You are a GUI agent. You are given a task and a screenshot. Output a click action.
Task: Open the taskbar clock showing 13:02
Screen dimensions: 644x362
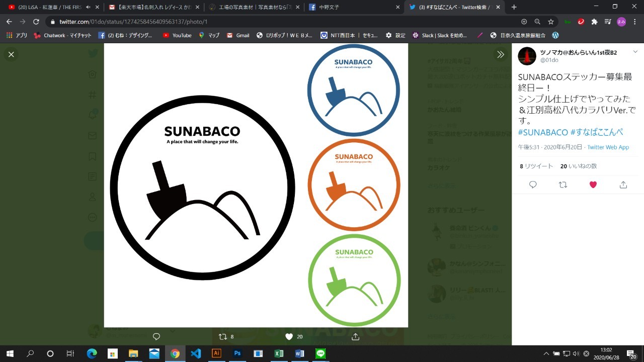point(606,353)
